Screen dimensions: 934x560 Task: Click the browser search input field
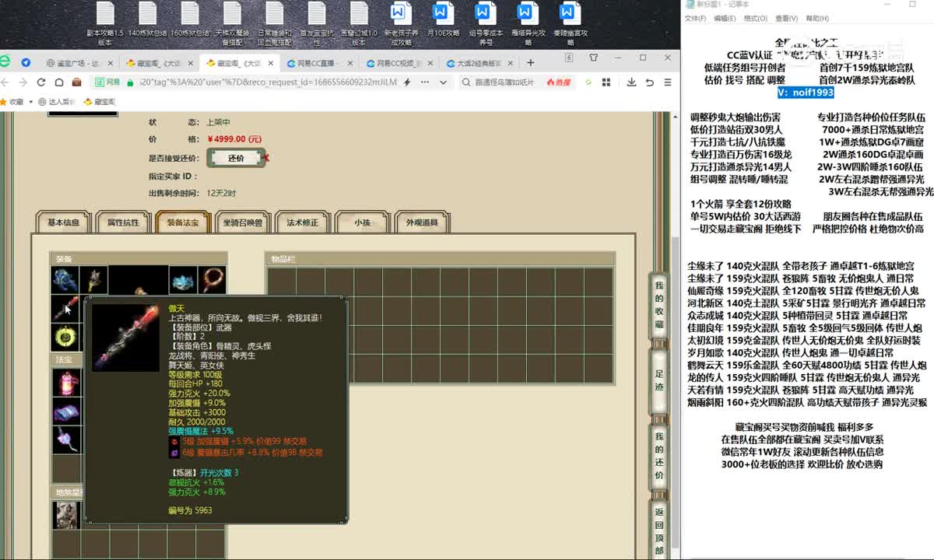(x=506, y=82)
